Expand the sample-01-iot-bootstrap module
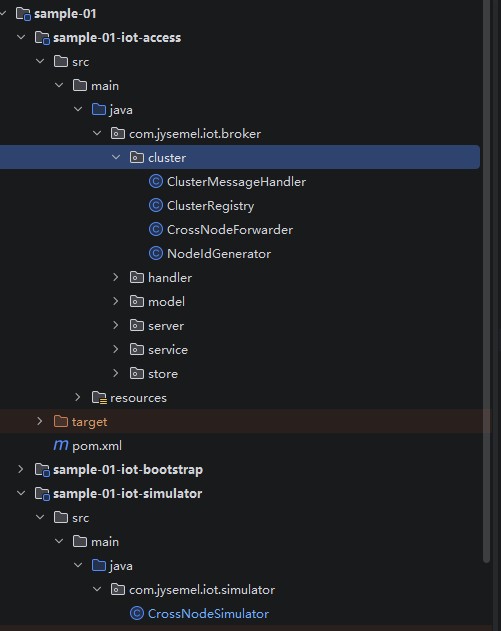The width and height of the screenshot is (501, 631). [x=21, y=469]
